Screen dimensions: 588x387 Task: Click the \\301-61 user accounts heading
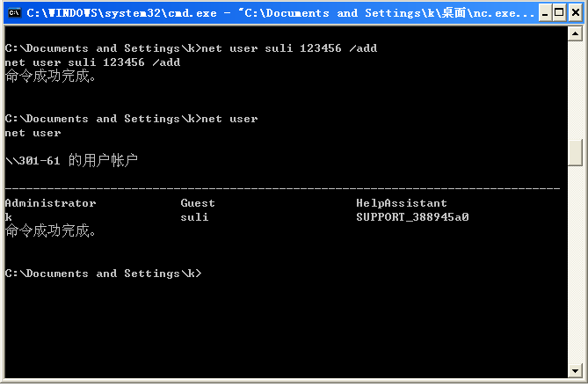[x=71, y=161]
